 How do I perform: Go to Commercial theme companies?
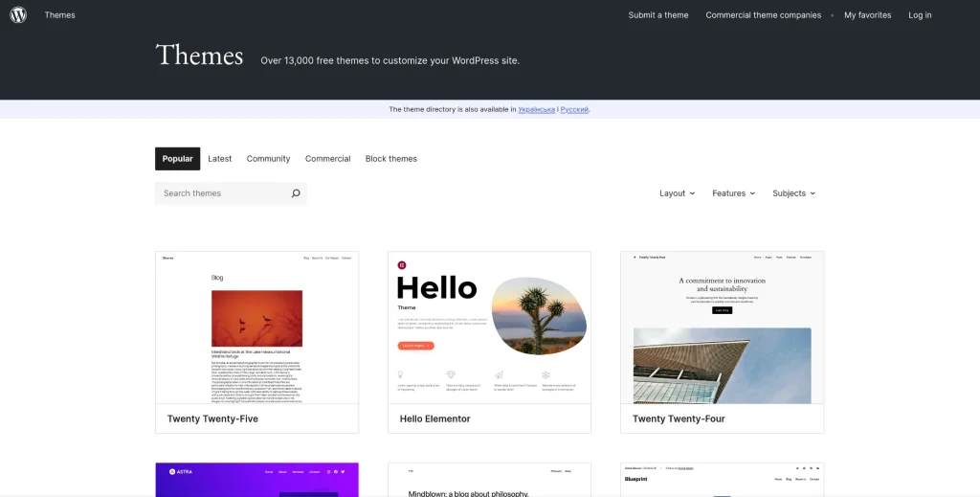[x=763, y=15]
